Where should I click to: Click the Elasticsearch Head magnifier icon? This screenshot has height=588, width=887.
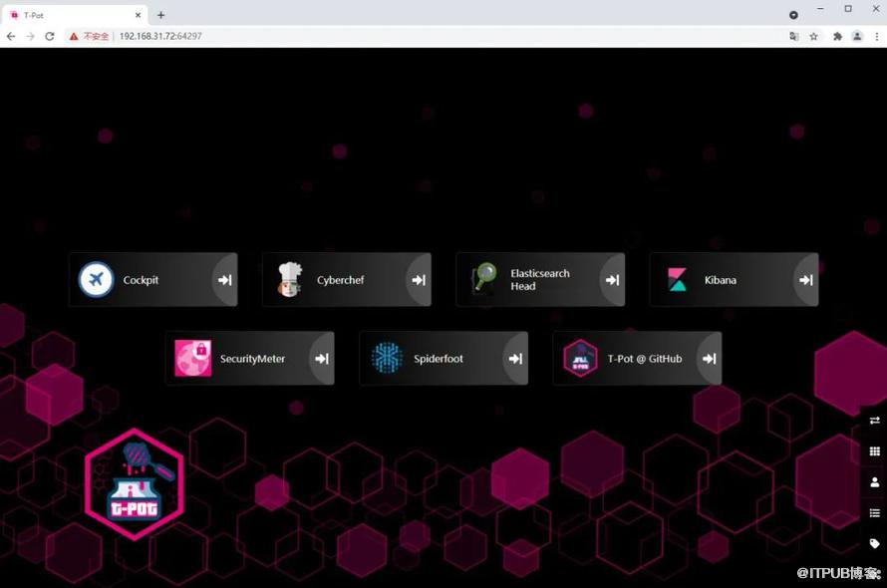click(x=483, y=278)
